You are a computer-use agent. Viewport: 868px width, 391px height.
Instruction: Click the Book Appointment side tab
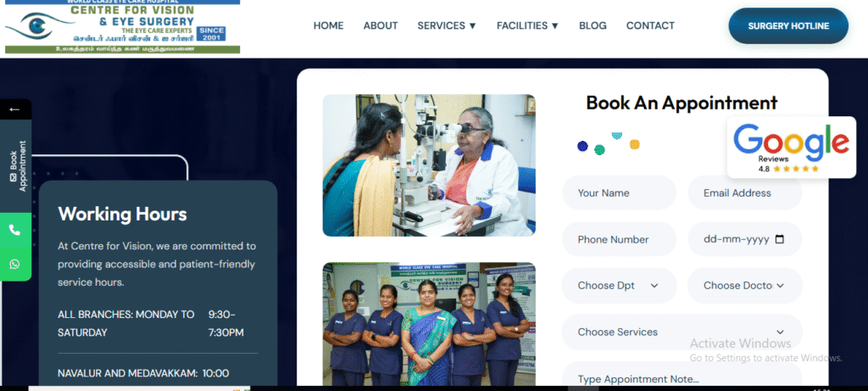coord(15,166)
